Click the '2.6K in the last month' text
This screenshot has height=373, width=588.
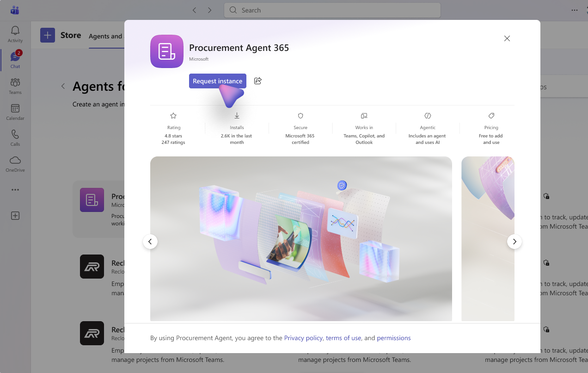[x=237, y=139]
